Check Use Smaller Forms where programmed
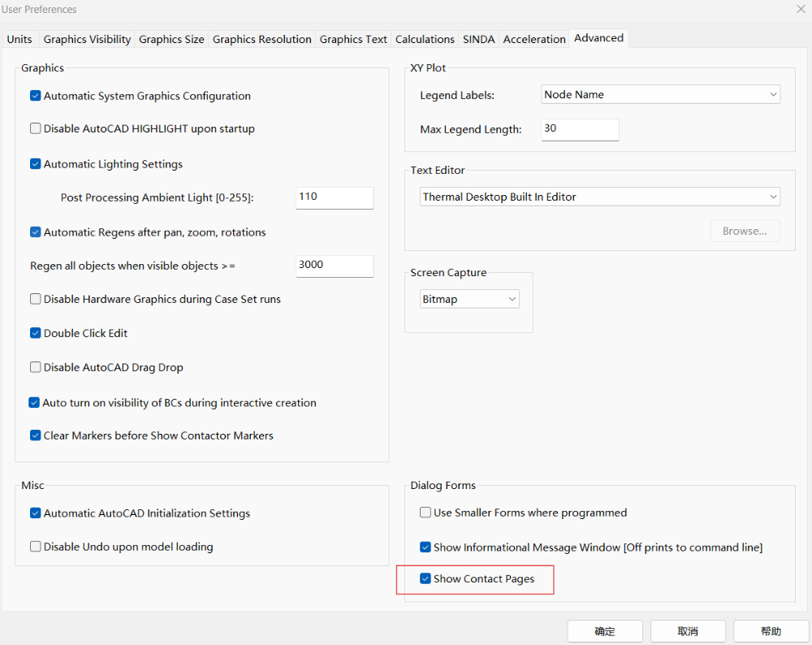812x645 pixels. 425,513
